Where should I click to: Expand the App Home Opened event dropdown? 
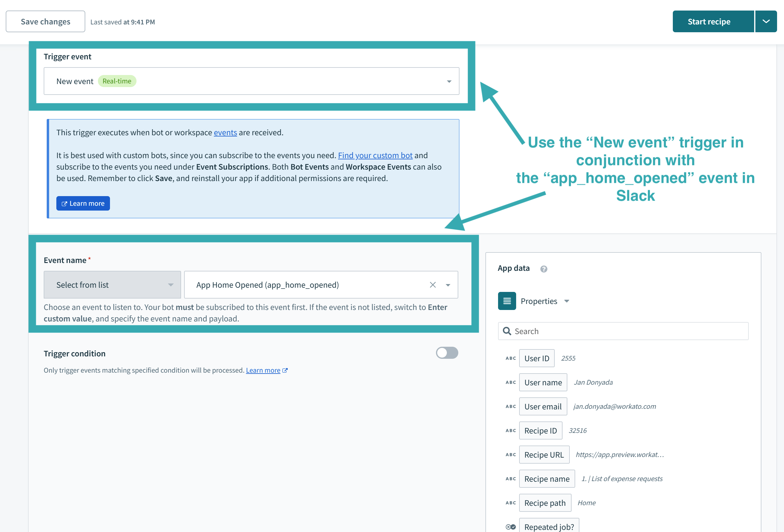(x=448, y=285)
